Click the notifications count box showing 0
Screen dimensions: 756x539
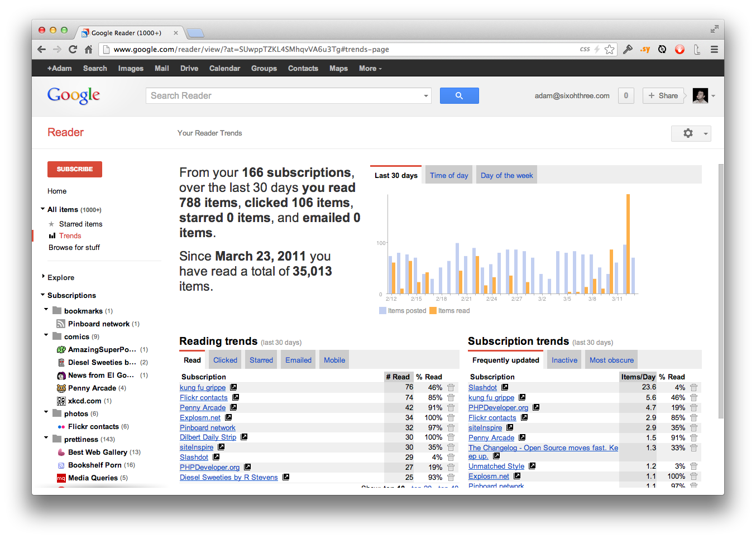(626, 95)
